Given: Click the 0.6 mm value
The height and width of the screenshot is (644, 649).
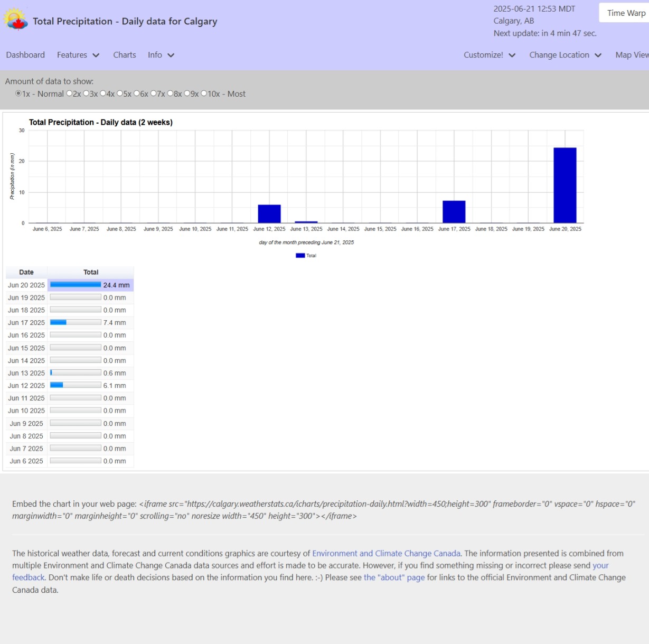Looking at the screenshot, I should [115, 373].
